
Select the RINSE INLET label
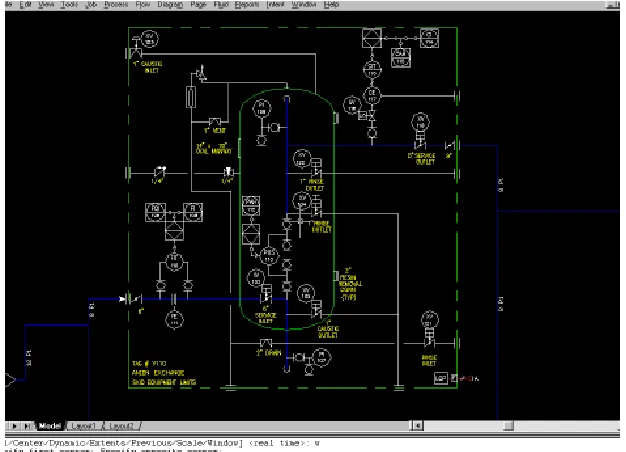coord(429,360)
